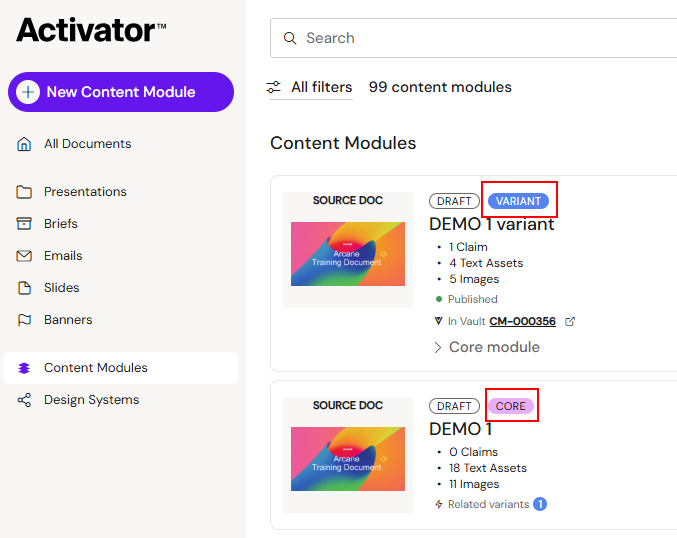Click the related variants count badge 1
The width and height of the screenshot is (677, 538).
[x=540, y=504]
